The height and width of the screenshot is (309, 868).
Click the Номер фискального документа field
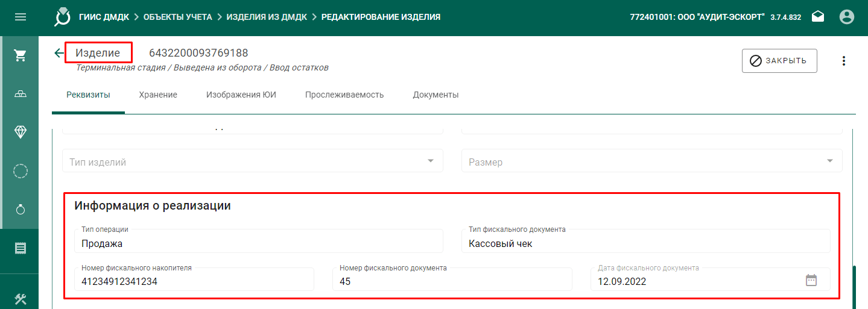[452, 279]
